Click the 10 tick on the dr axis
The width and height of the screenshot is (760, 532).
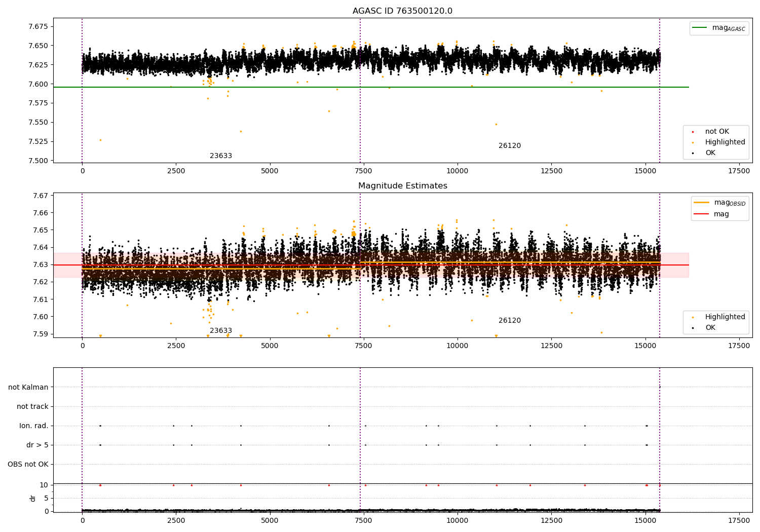pyautogui.click(x=44, y=485)
